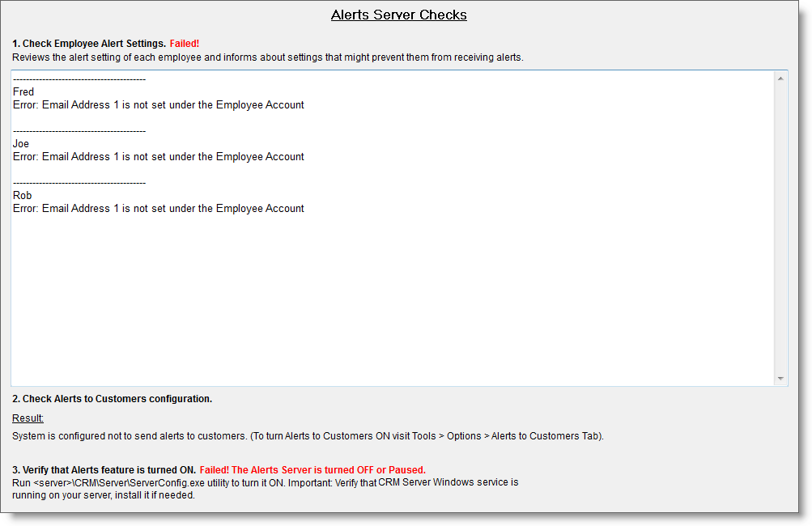Select the name 'Fred' in results
This screenshot has width=812, height=526.
23,92
